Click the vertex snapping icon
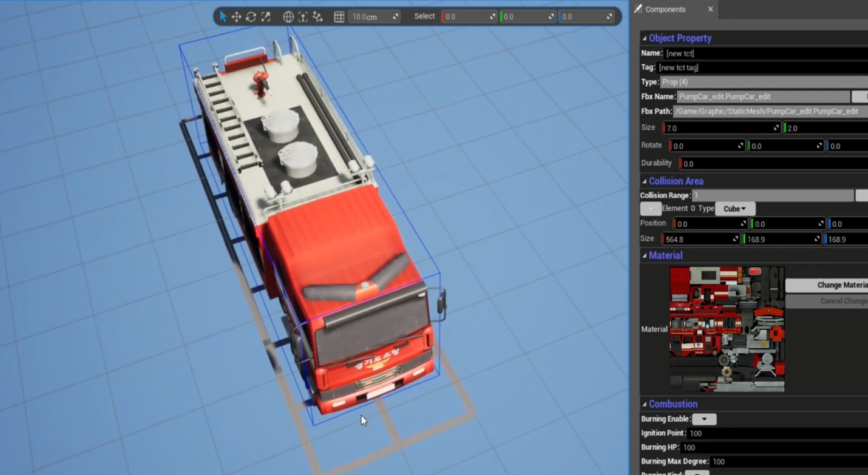This screenshot has height=475, width=868. coord(317,17)
